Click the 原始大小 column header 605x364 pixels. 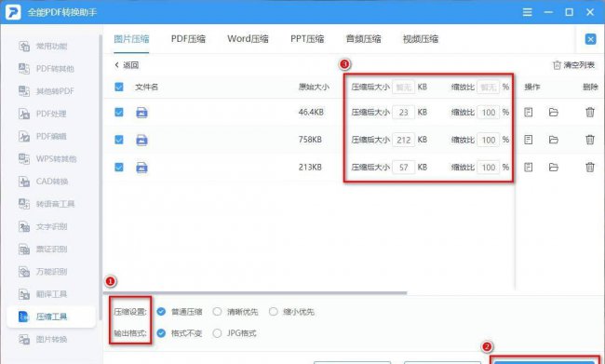pos(314,87)
